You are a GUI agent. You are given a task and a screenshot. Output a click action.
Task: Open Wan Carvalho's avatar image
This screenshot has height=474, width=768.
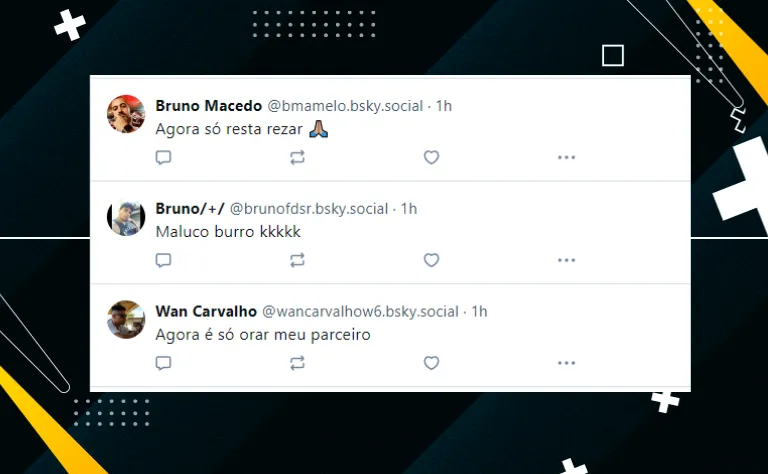pyautogui.click(x=126, y=320)
